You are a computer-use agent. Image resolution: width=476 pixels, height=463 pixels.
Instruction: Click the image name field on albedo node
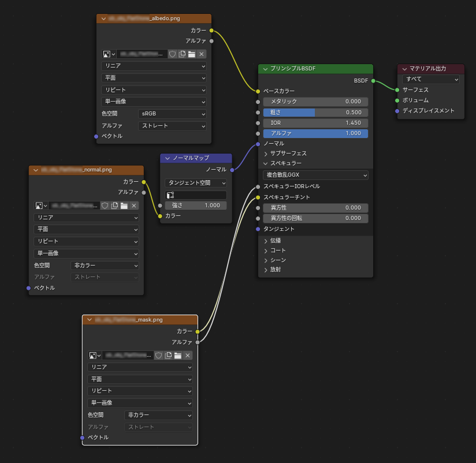tap(139, 54)
